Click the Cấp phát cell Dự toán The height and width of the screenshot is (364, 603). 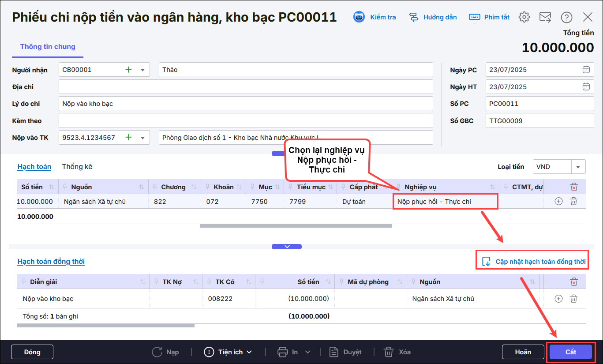(x=364, y=202)
